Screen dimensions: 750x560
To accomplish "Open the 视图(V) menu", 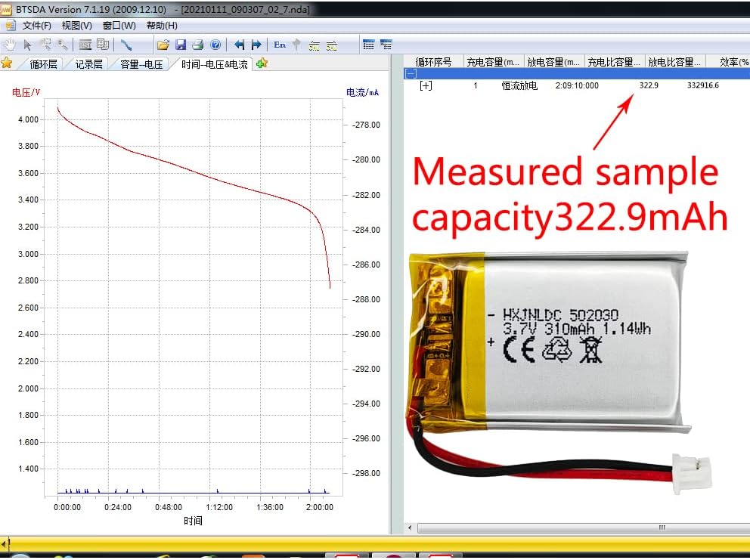I will [x=77, y=26].
